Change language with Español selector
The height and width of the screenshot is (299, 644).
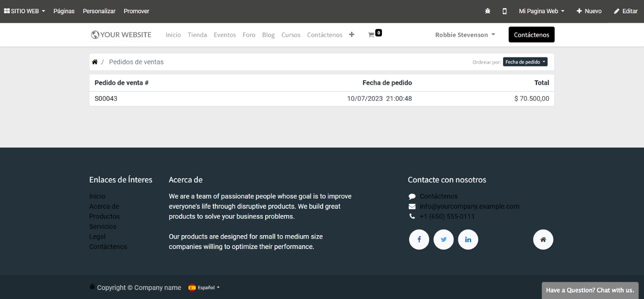(x=204, y=288)
